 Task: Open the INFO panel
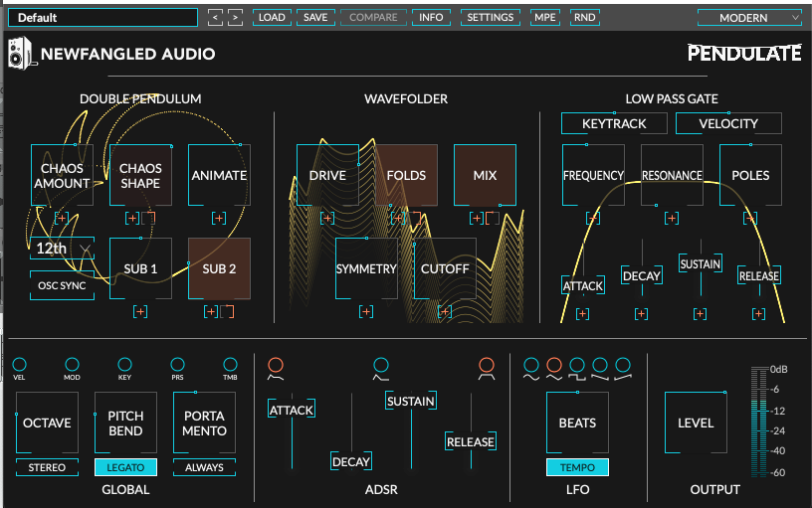coord(431,17)
